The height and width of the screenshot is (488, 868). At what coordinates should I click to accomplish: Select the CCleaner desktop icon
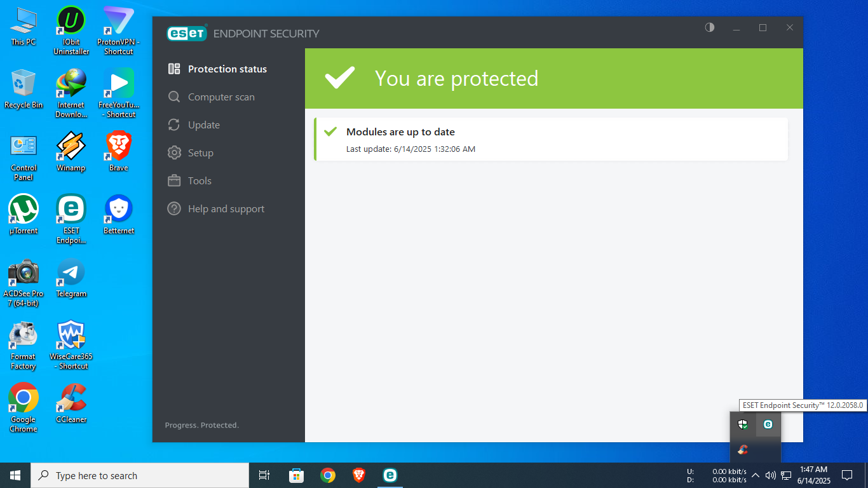coord(71,403)
